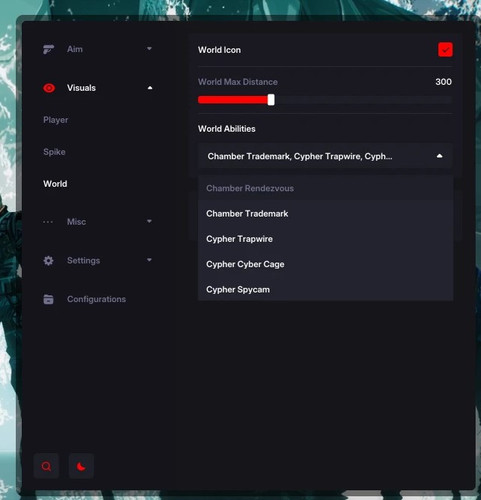Open the Configurations page
This screenshot has height=500, width=481.
pyautogui.click(x=97, y=299)
